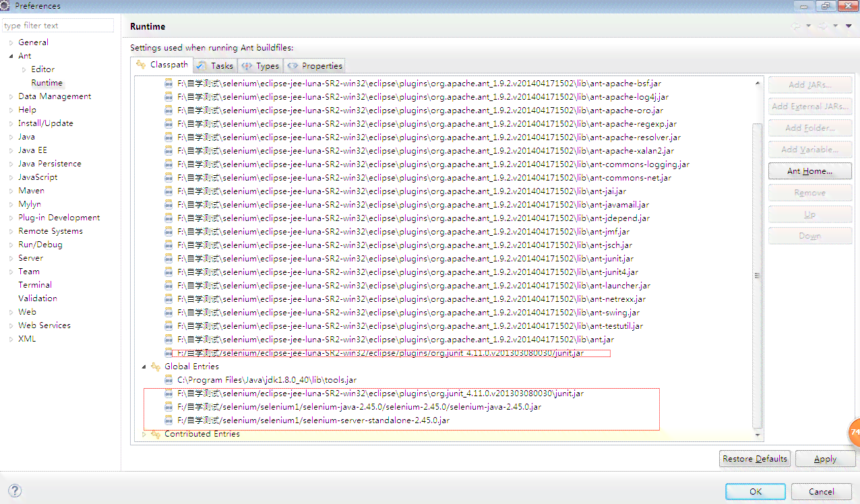Switch to the Properties tab
The width and height of the screenshot is (860, 504).
coord(315,65)
